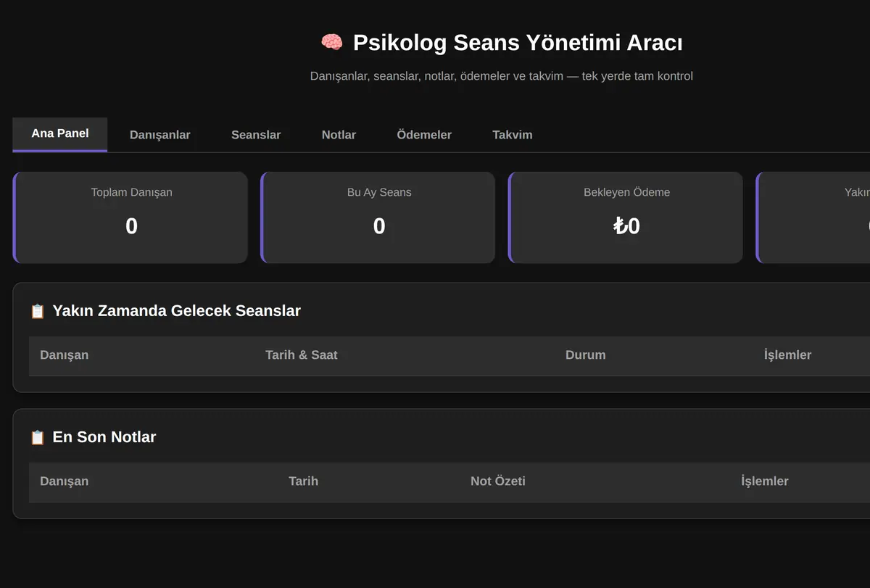Click the Tarih column header in notes table
The image size is (870, 588).
pos(304,481)
